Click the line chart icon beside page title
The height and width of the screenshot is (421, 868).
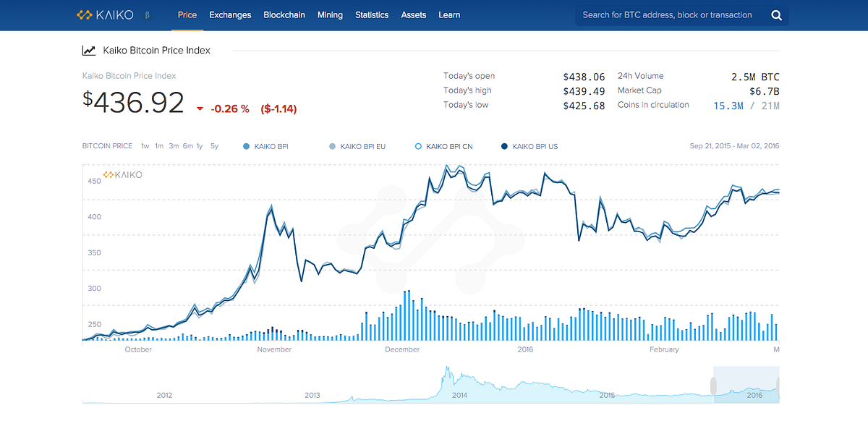pyautogui.click(x=88, y=51)
